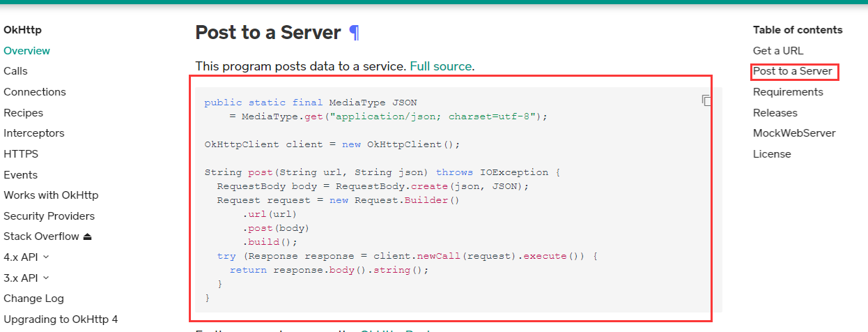868x332 pixels.
Task: Open the HTTPS documentation page
Action: [x=21, y=154]
